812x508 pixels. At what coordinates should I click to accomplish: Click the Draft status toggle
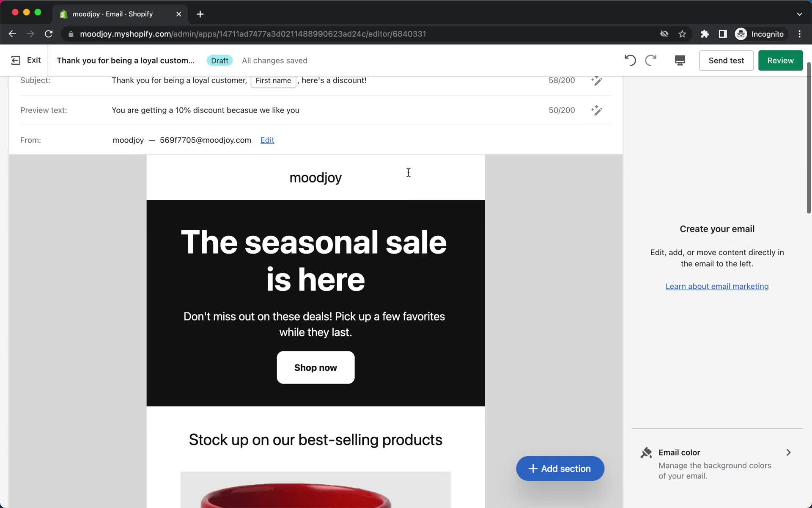(x=220, y=60)
